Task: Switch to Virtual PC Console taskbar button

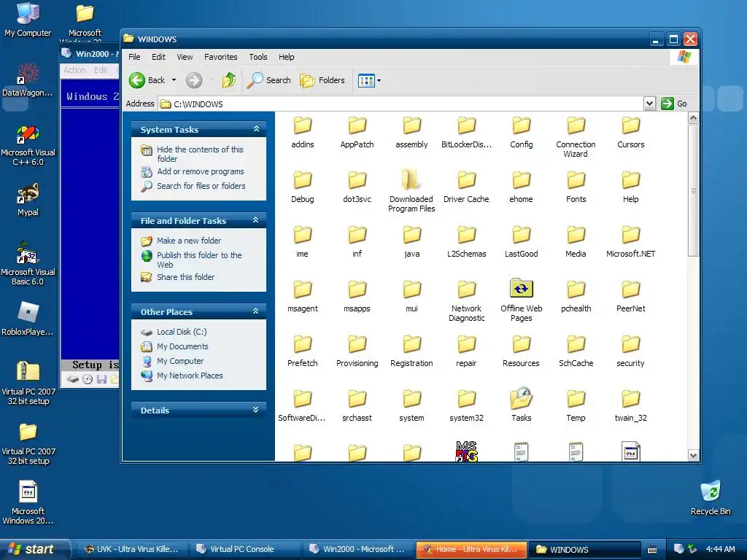Action: tap(245, 549)
